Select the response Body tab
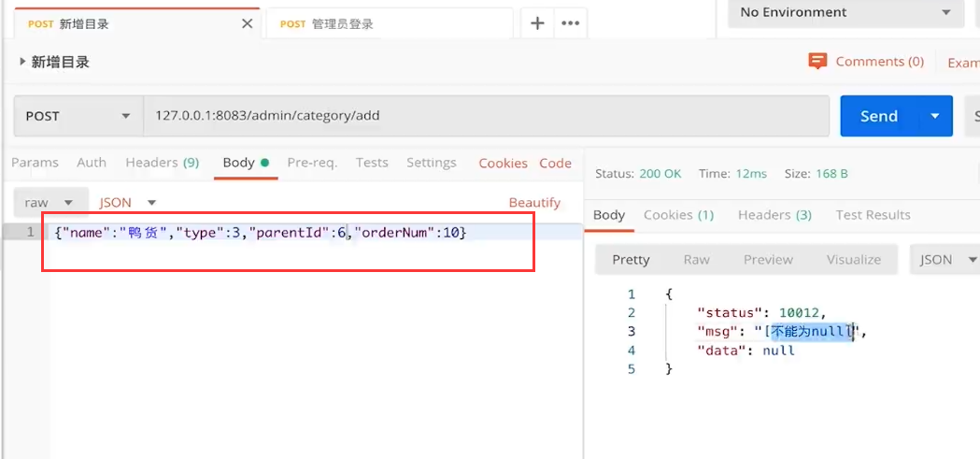 (609, 215)
